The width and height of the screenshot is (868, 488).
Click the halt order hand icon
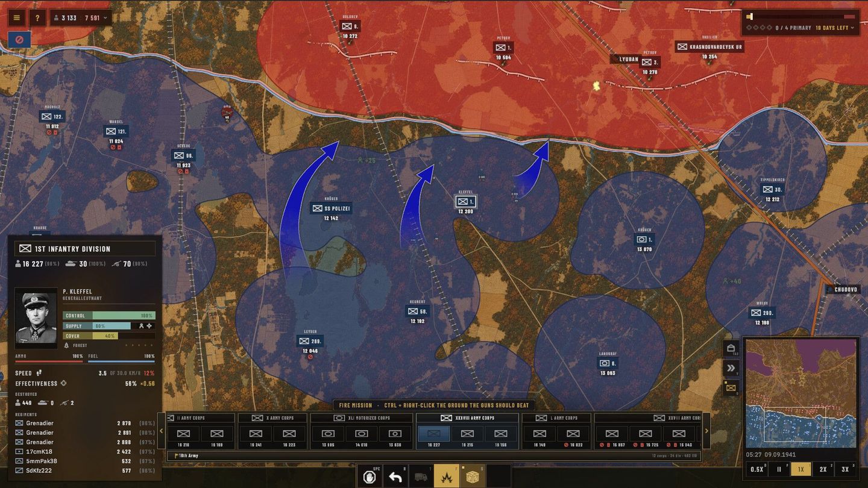tap(370, 477)
